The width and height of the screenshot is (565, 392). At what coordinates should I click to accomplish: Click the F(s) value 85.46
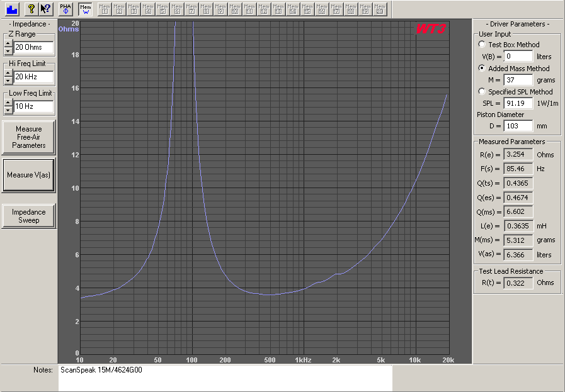[518, 169]
